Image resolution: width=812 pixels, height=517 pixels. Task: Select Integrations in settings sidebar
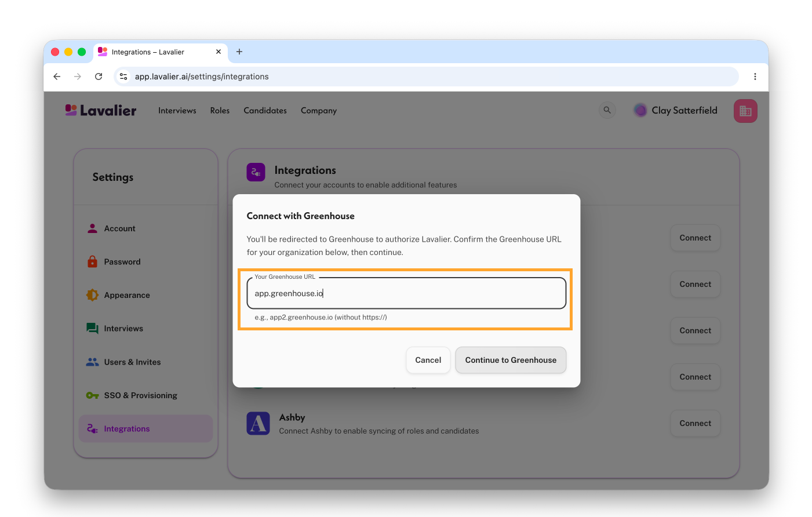145,429
